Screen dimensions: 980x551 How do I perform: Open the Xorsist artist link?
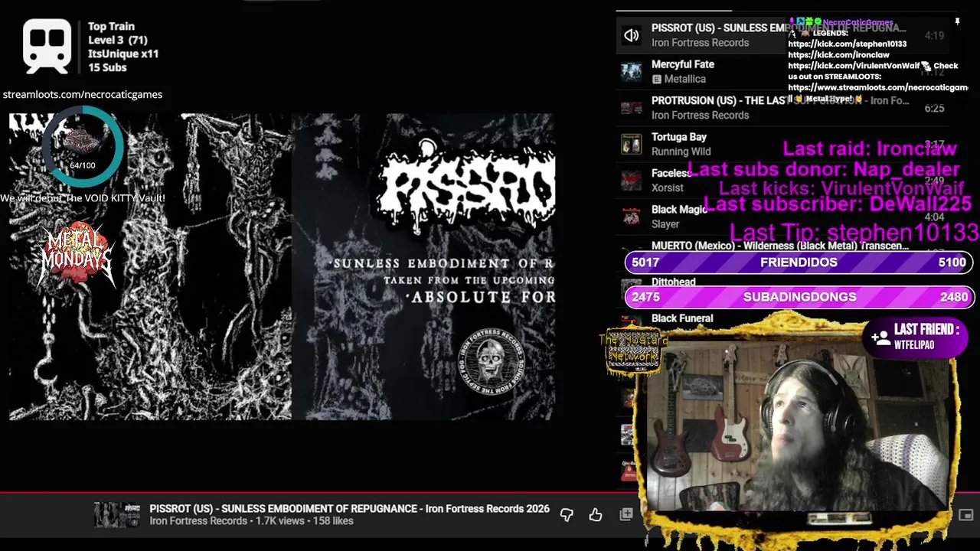[668, 187]
